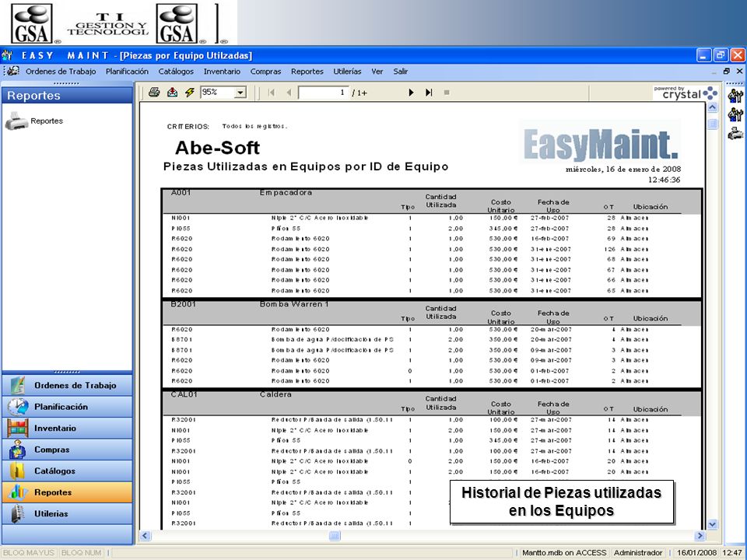Open Ordenes de Trabajo sidebar section

(x=67, y=385)
